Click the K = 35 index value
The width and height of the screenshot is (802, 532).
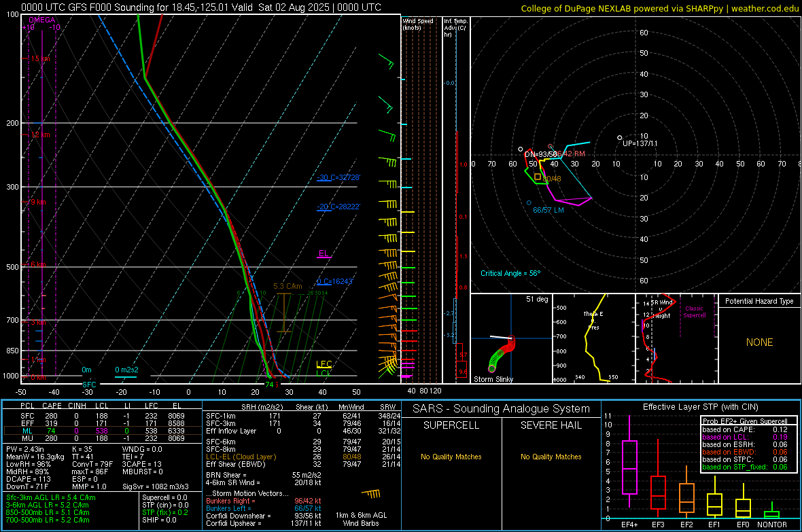pyautogui.click(x=82, y=449)
